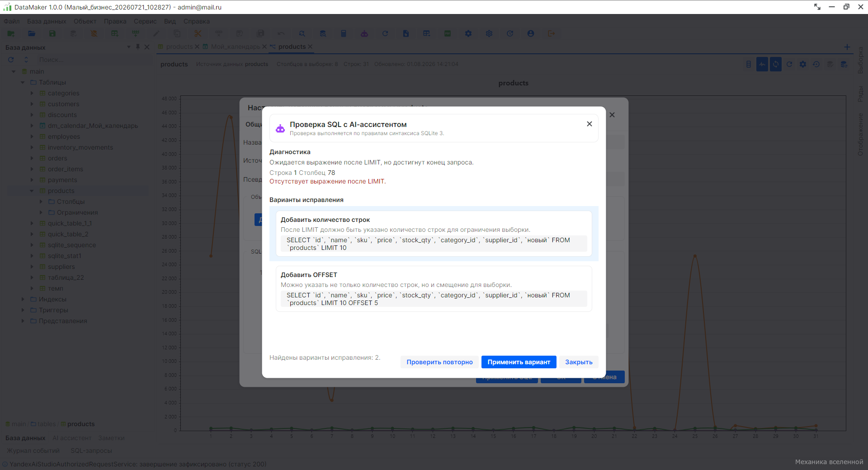Click Применить вариант button

[x=519, y=362]
